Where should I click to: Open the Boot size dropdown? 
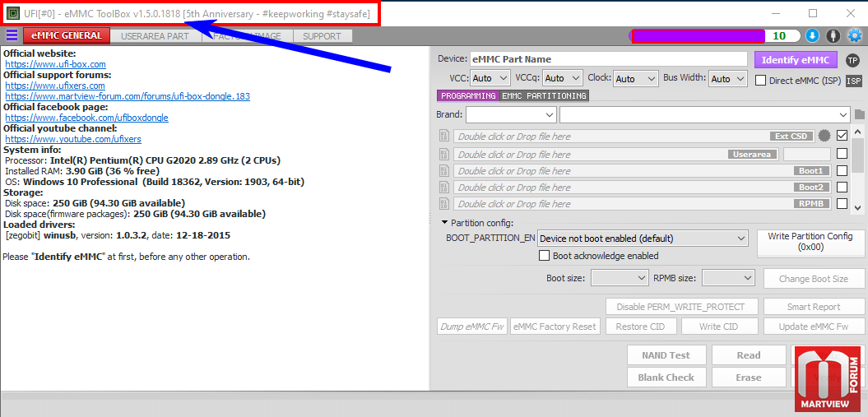tap(620, 278)
